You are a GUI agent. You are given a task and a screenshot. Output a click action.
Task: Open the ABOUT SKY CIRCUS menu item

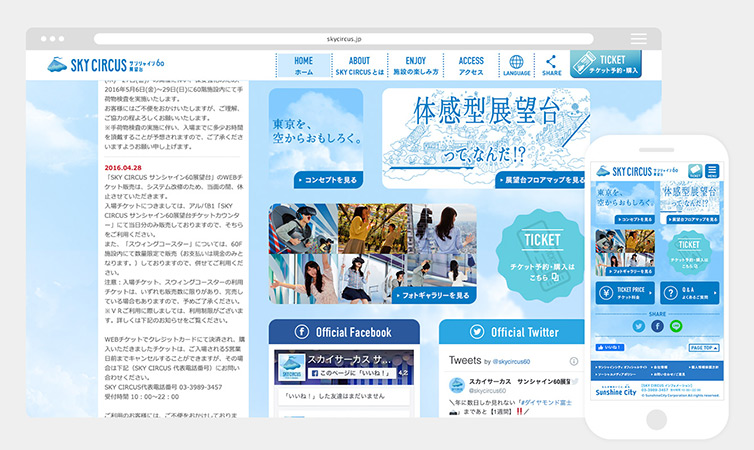point(359,65)
